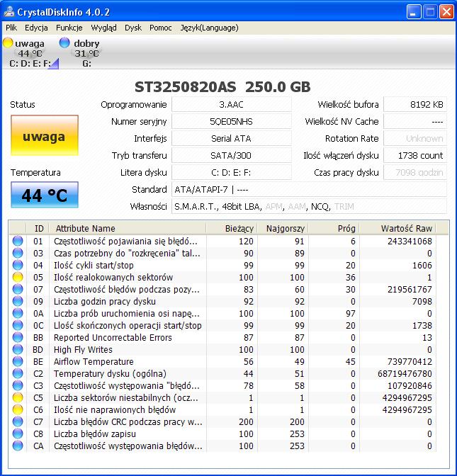Click status orb for Liczba godzin pracy row

pos(18,301)
